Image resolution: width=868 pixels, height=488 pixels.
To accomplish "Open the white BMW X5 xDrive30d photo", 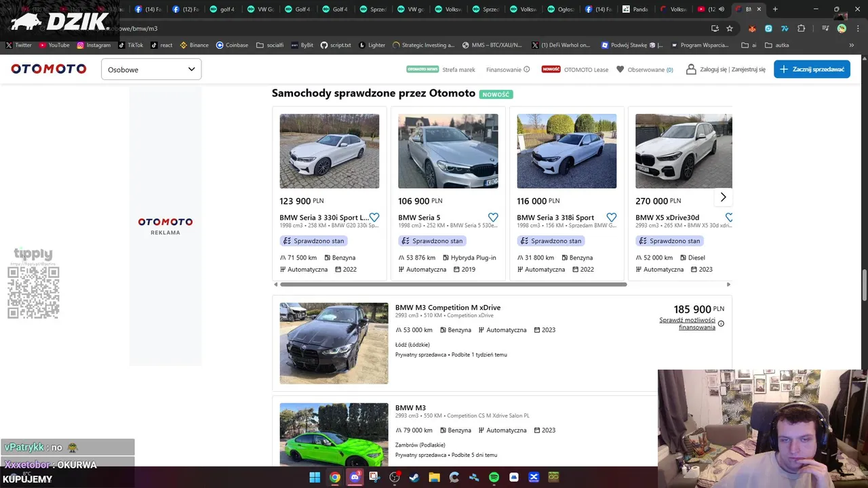I will click(684, 151).
